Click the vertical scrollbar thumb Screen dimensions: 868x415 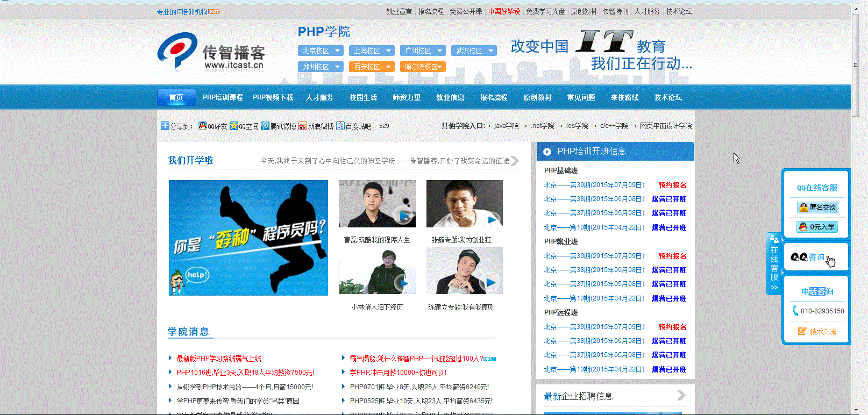855,65
